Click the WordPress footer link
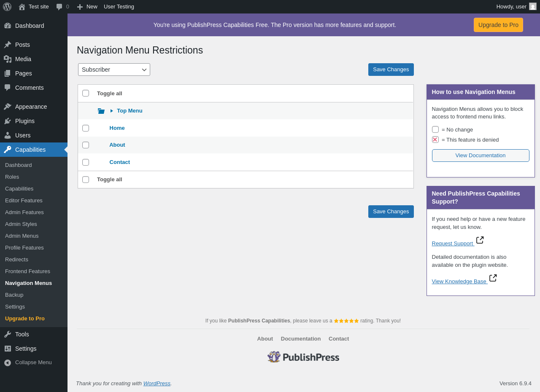Image resolution: width=540 pixels, height=392 pixels. 157,384
